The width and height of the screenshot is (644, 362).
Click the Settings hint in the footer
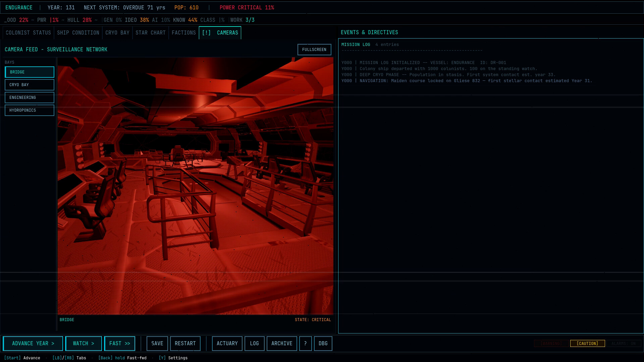coord(173,358)
